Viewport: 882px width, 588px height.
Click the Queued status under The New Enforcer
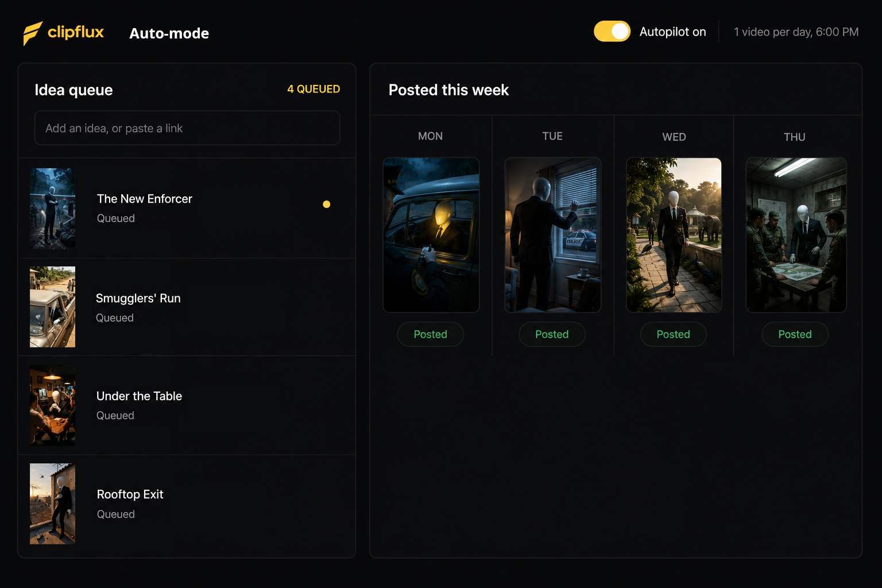click(x=115, y=218)
